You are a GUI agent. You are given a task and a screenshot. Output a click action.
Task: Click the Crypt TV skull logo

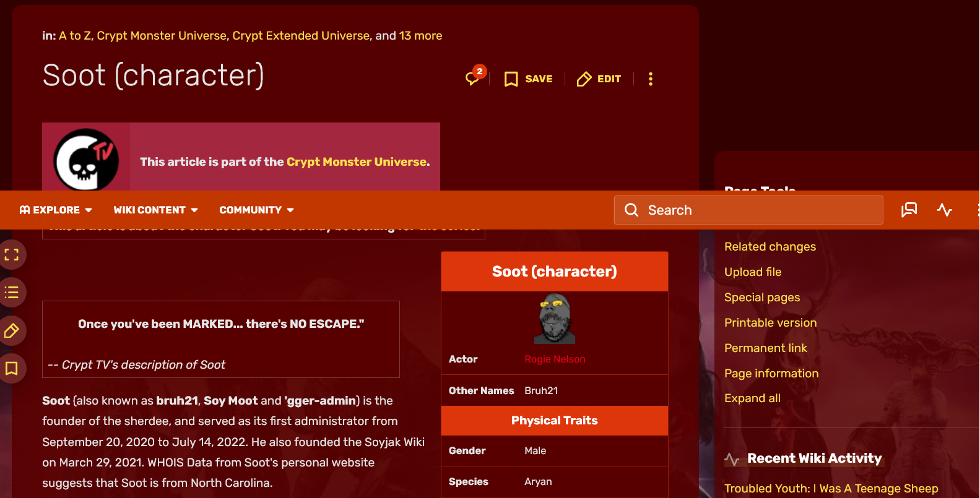[86, 160]
